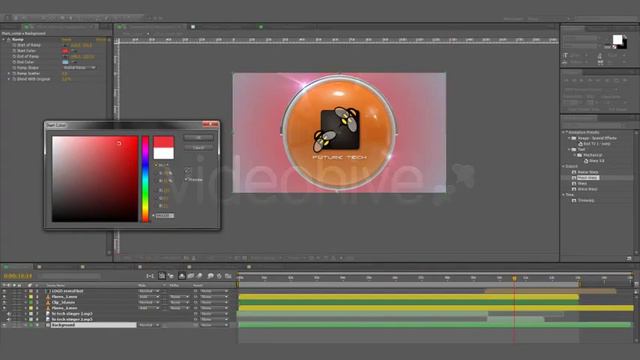Open Graph Editor icon in timeline header
The height and width of the screenshot is (360, 640).
(x=228, y=276)
